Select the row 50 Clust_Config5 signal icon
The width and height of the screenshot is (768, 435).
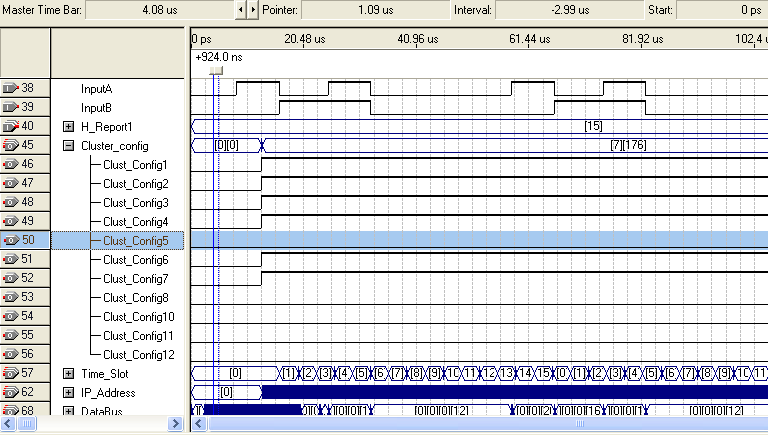tap(11, 240)
